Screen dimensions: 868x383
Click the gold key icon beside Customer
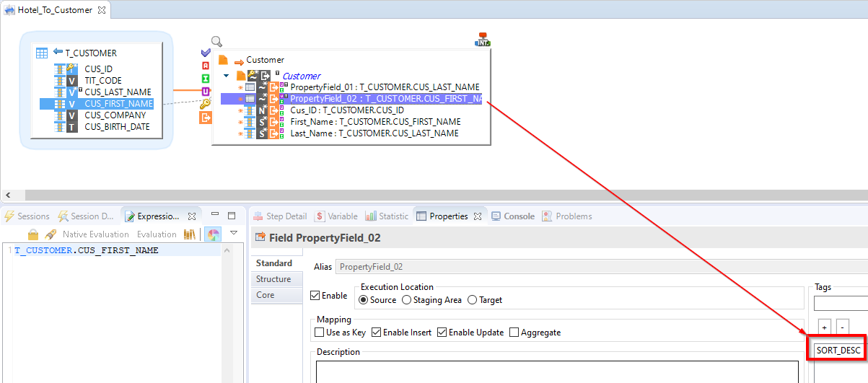(206, 104)
